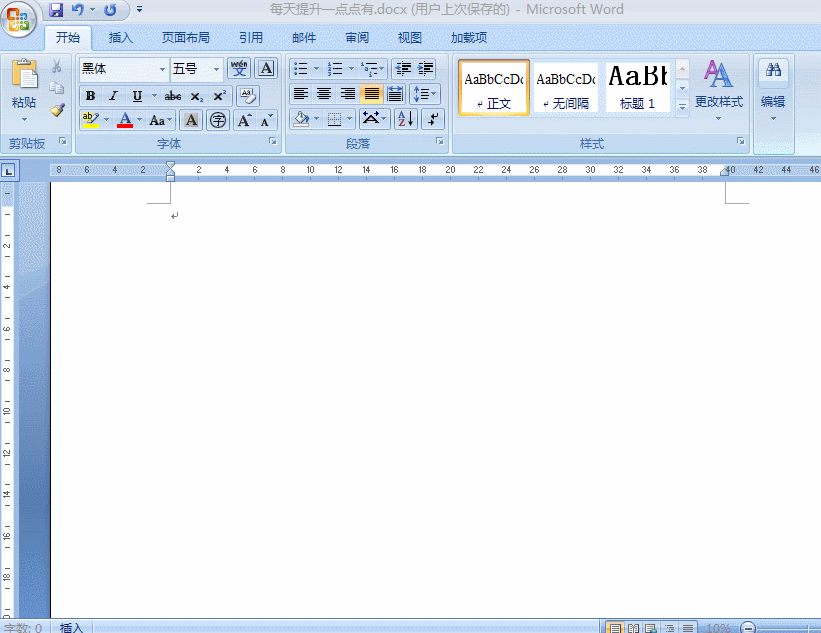Viewport: 821px width, 633px height.
Task: Save the document from quick access toolbar
Action: click(x=56, y=9)
